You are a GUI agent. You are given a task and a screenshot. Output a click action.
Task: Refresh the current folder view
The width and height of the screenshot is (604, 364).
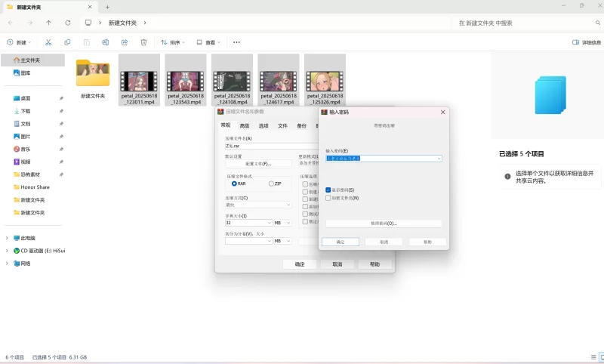pos(68,23)
